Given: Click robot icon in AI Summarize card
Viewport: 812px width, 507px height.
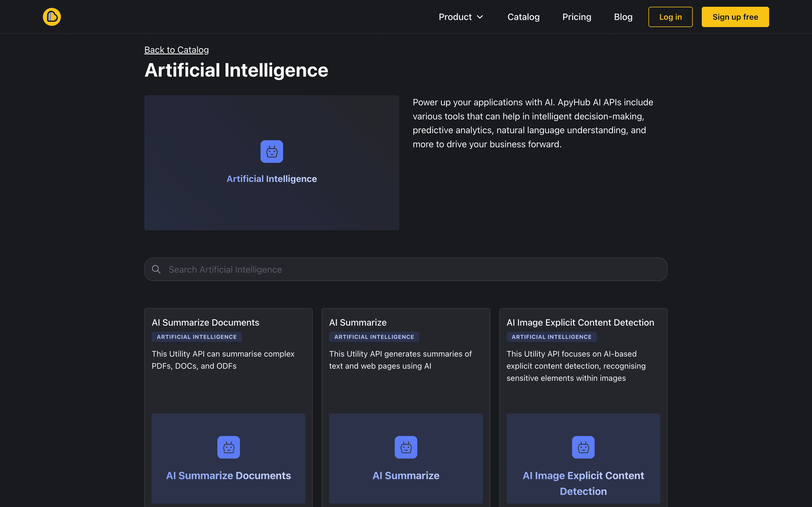Looking at the screenshot, I should point(406,447).
